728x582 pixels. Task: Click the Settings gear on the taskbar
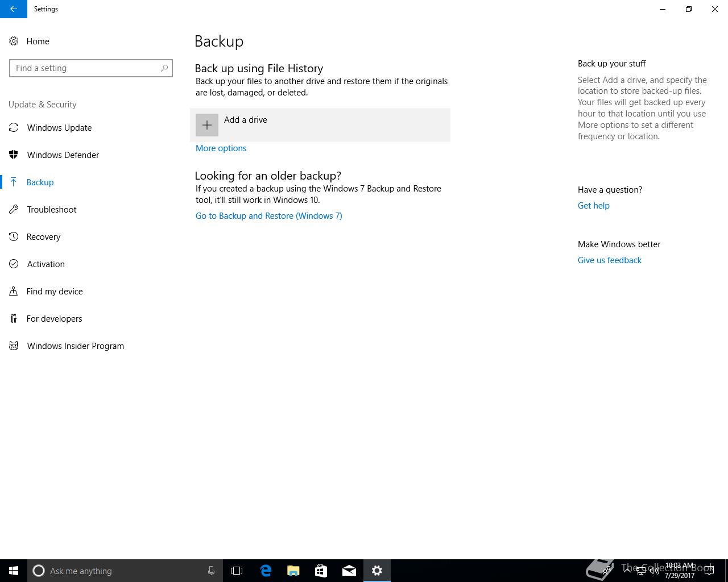(x=377, y=571)
